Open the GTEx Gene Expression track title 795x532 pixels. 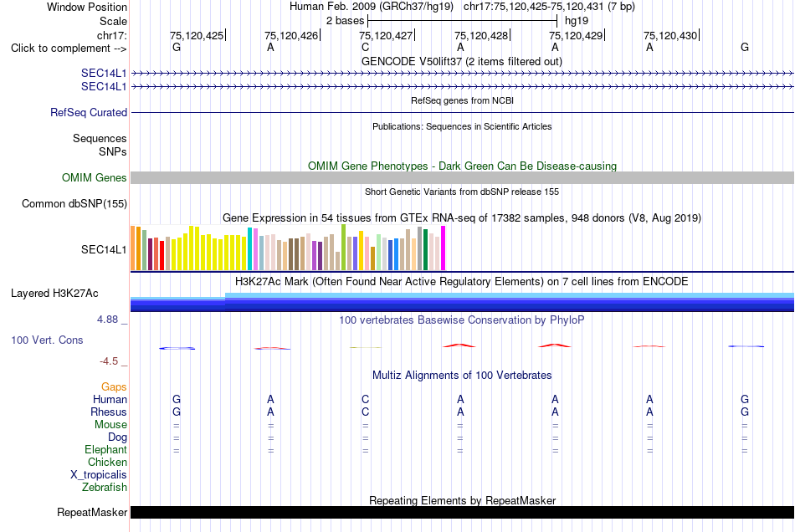462,217
